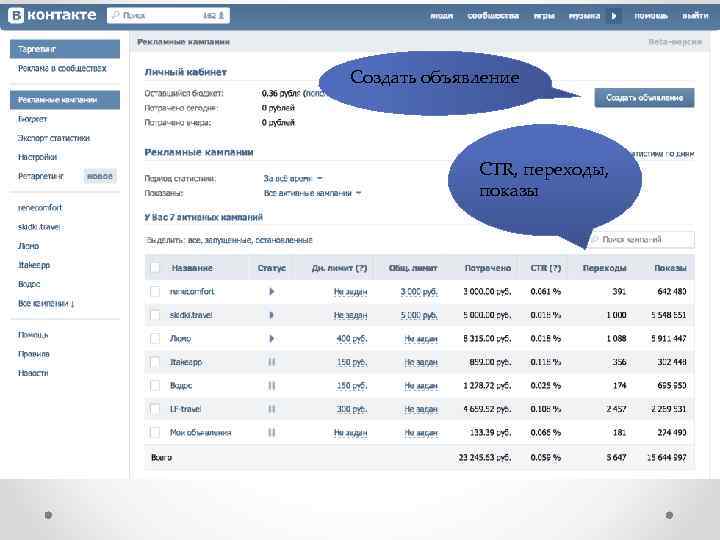This screenshot has height=540, width=720.
Task: Open Правила in the sidebar
Action: (x=34, y=354)
